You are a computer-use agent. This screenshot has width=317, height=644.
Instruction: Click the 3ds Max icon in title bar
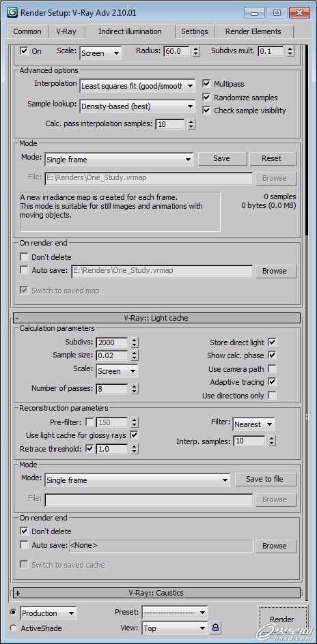[x=13, y=12]
